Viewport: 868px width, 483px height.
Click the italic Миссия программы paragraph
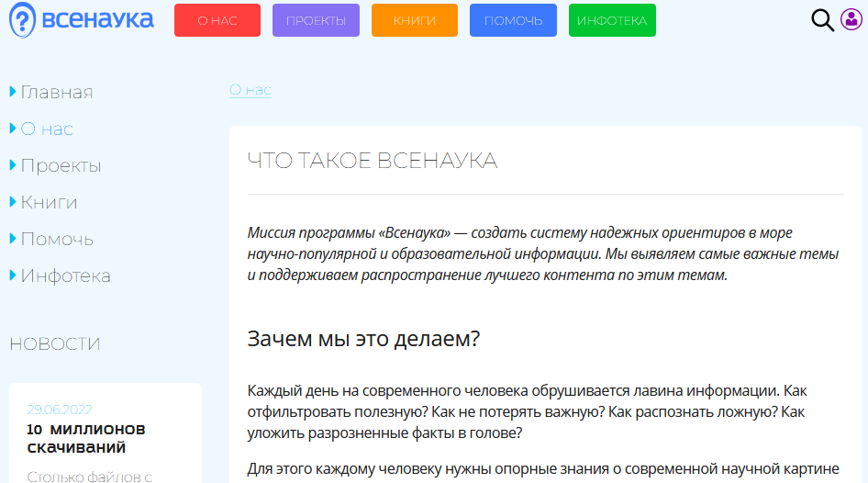(542, 253)
